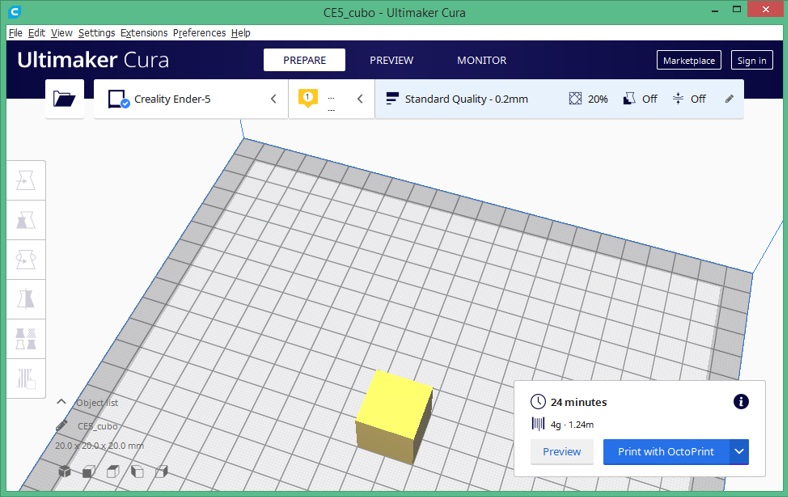
Task: Minimize the Cura window
Action: click(x=715, y=10)
